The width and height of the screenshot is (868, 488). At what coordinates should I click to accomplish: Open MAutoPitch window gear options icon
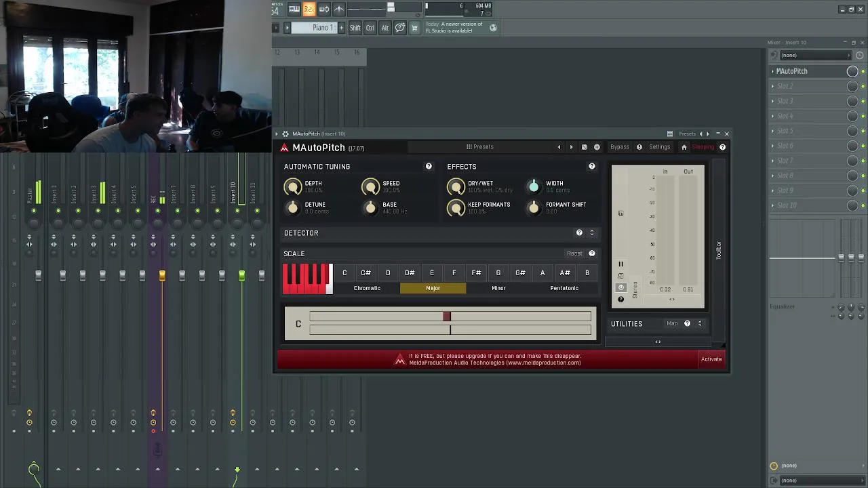coord(285,134)
